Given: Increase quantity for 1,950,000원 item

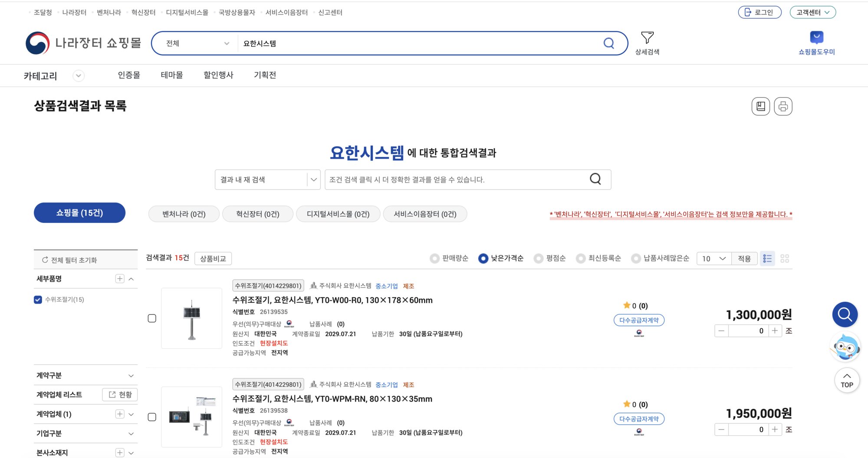Looking at the screenshot, I should 775,429.
